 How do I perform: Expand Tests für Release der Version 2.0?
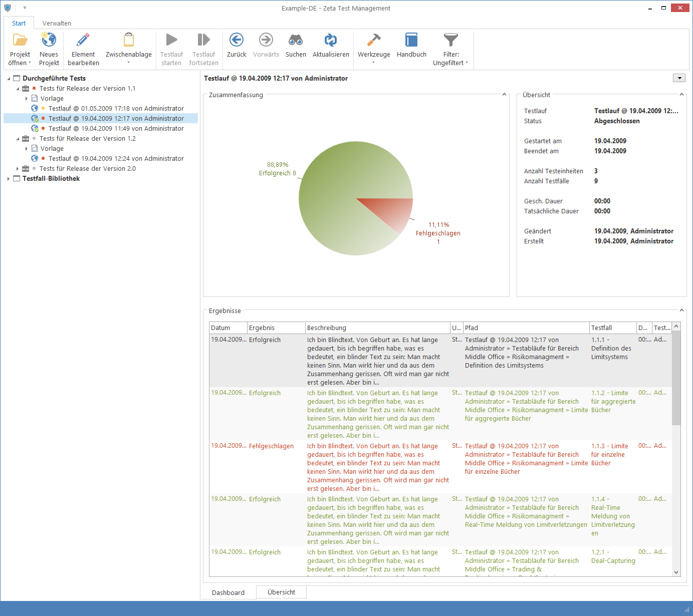[x=18, y=169]
